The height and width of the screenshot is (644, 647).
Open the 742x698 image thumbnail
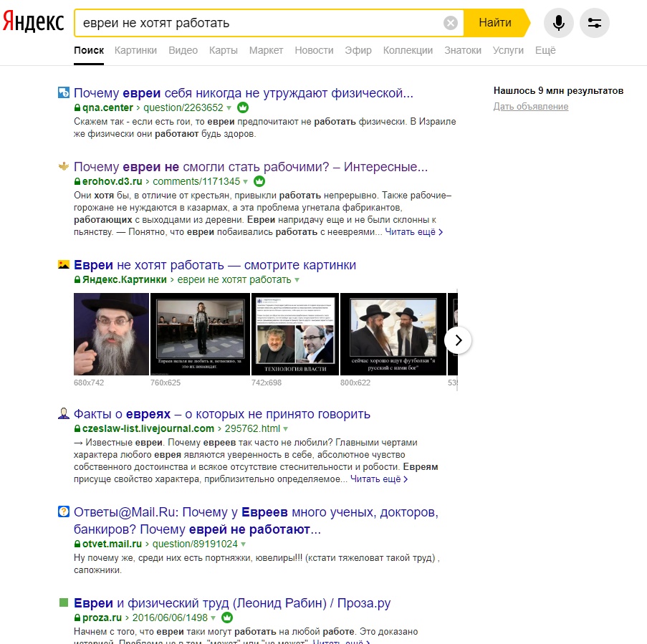(x=295, y=334)
